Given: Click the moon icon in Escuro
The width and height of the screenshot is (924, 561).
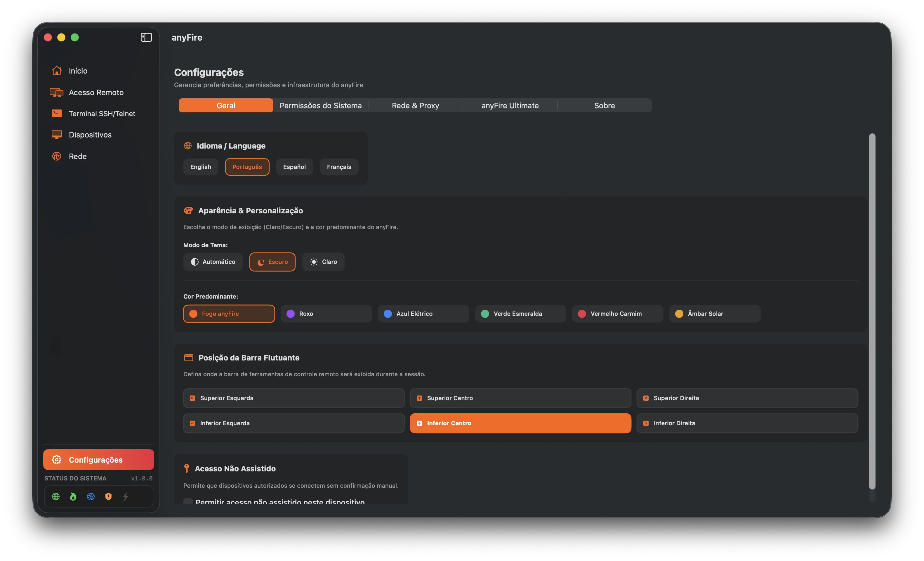Looking at the screenshot, I should [260, 262].
